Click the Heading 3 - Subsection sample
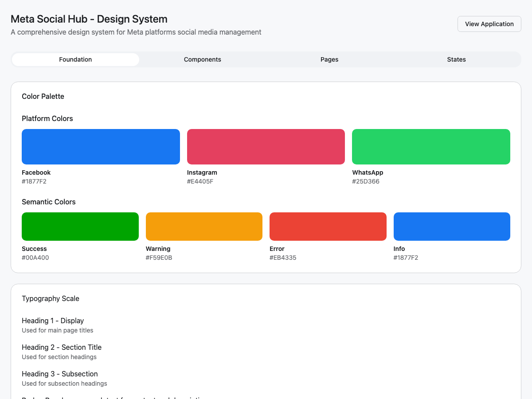The height and width of the screenshot is (399, 532). tap(60, 374)
